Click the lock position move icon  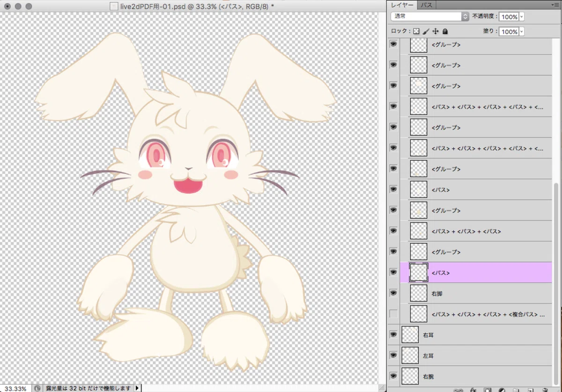coord(435,31)
